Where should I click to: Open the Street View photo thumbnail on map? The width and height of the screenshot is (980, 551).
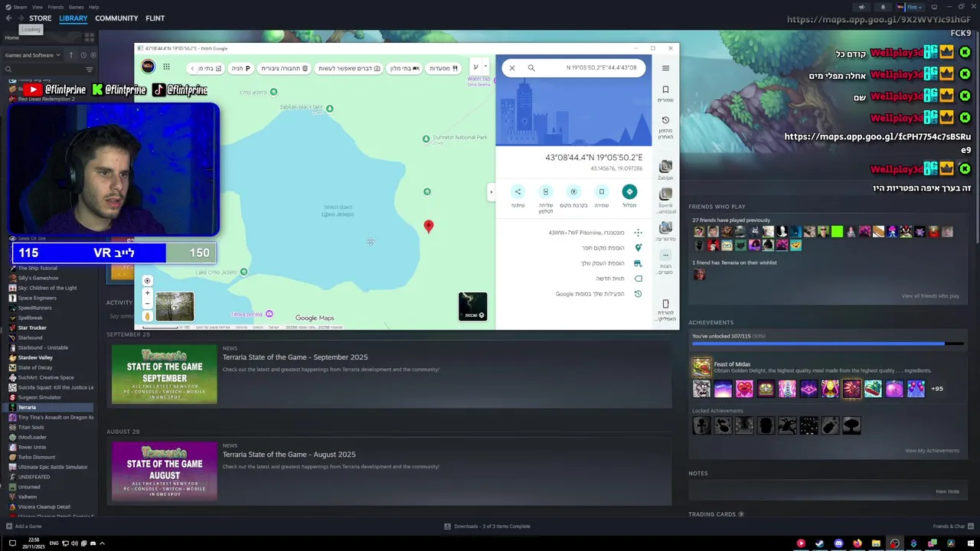tap(175, 306)
